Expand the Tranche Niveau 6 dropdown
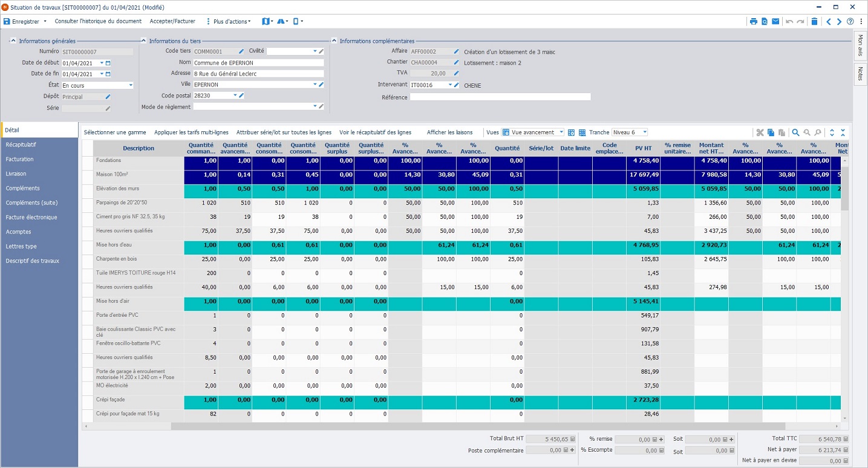Screen dimensions: 868x468 click(x=645, y=132)
